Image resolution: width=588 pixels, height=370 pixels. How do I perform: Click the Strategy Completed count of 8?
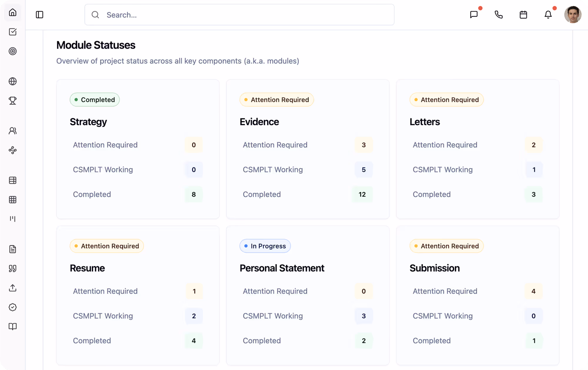(x=194, y=194)
